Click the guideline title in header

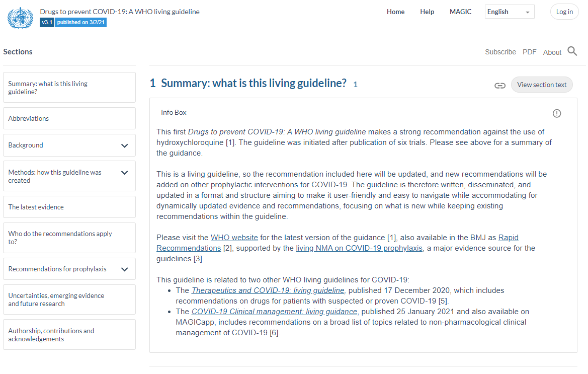pyautogui.click(x=120, y=12)
